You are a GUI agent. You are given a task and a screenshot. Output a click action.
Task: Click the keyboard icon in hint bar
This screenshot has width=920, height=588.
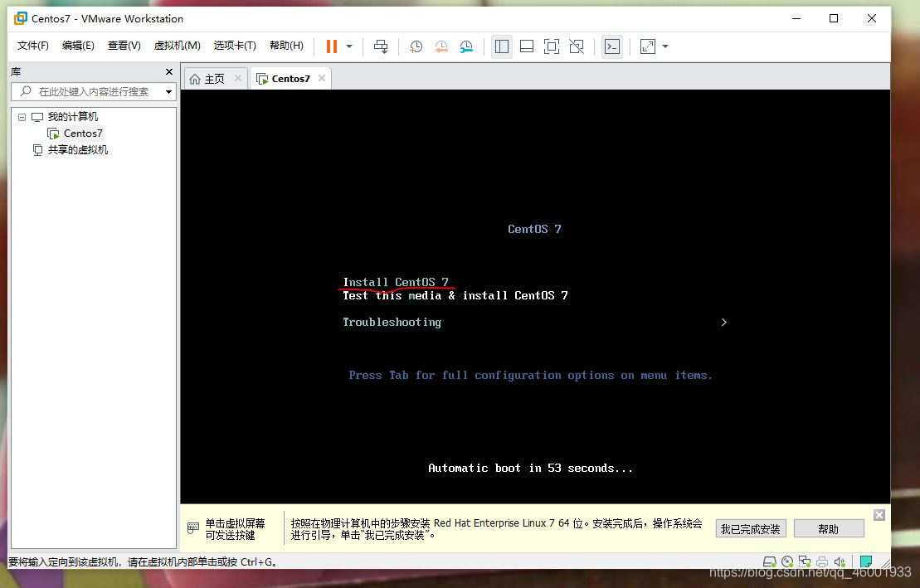click(193, 528)
